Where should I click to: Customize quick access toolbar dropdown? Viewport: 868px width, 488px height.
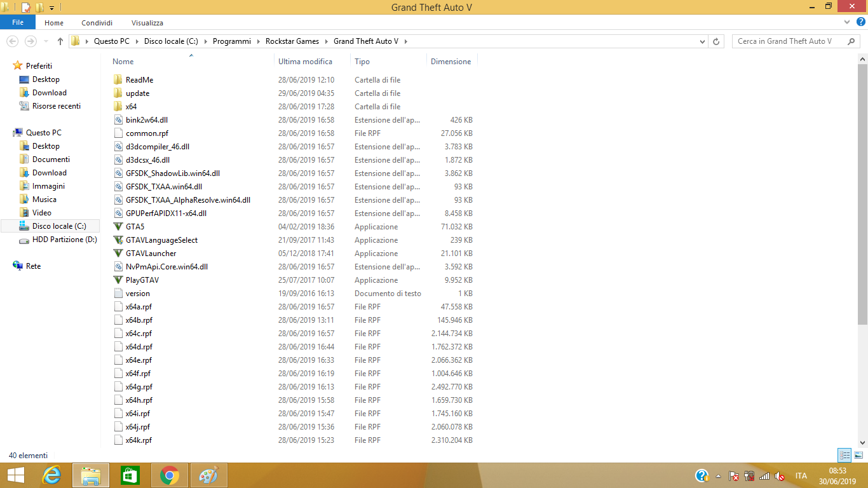coord(51,8)
